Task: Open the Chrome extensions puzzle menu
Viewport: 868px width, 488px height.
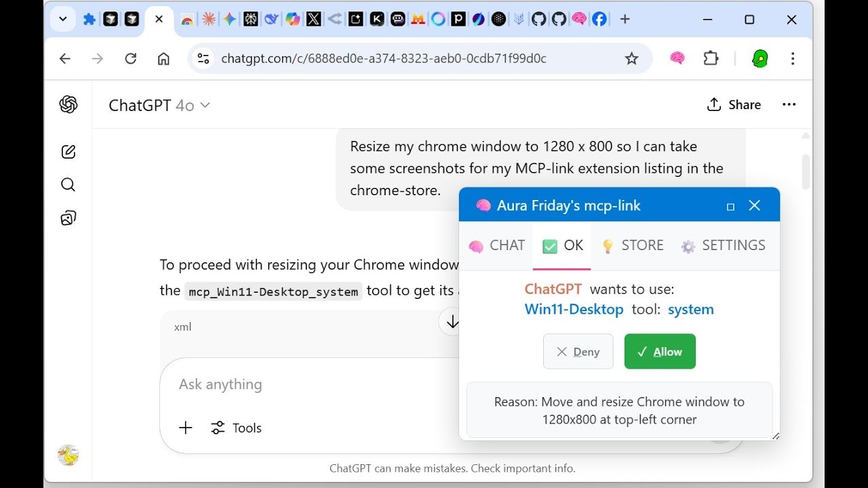Action: click(x=711, y=59)
